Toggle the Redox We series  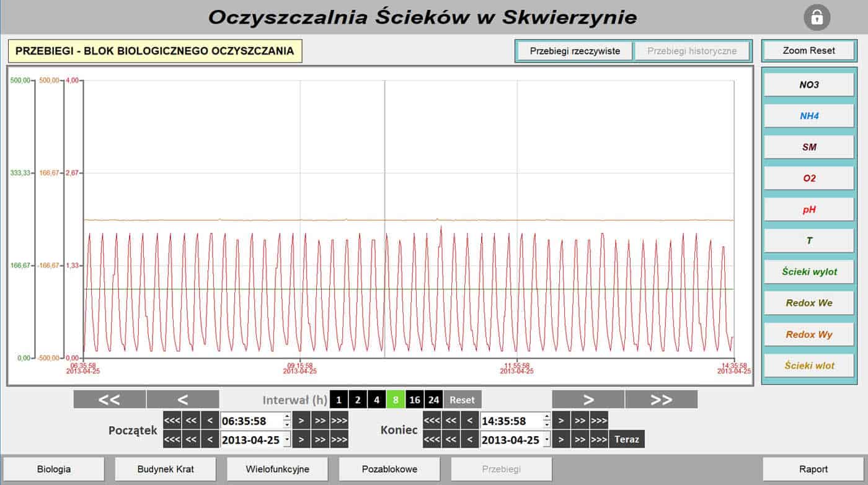[809, 303]
